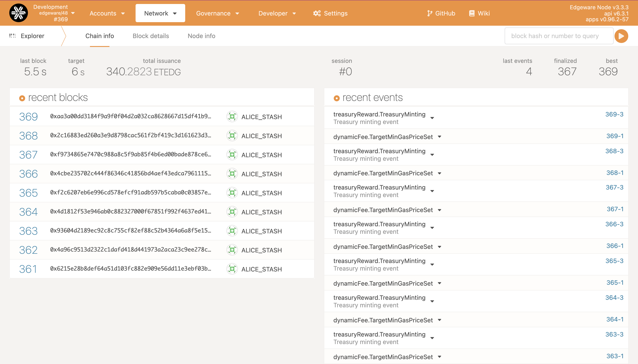Screen dimensions: 638x364
Task: Open event link 365-1
Action: (x=615, y=283)
